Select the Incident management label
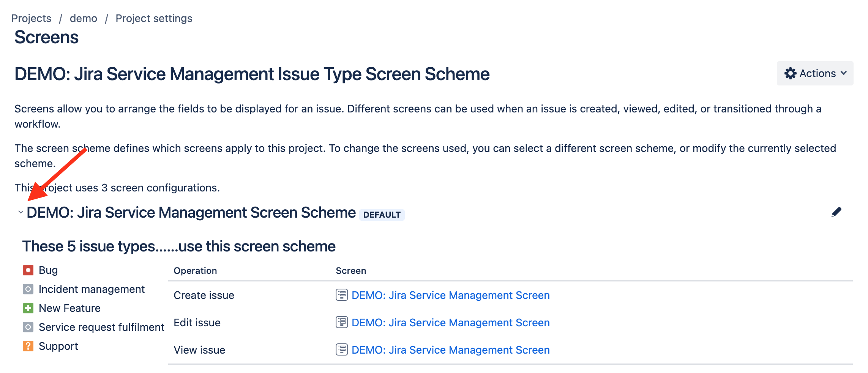868x373 pixels. [x=92, y=289]
